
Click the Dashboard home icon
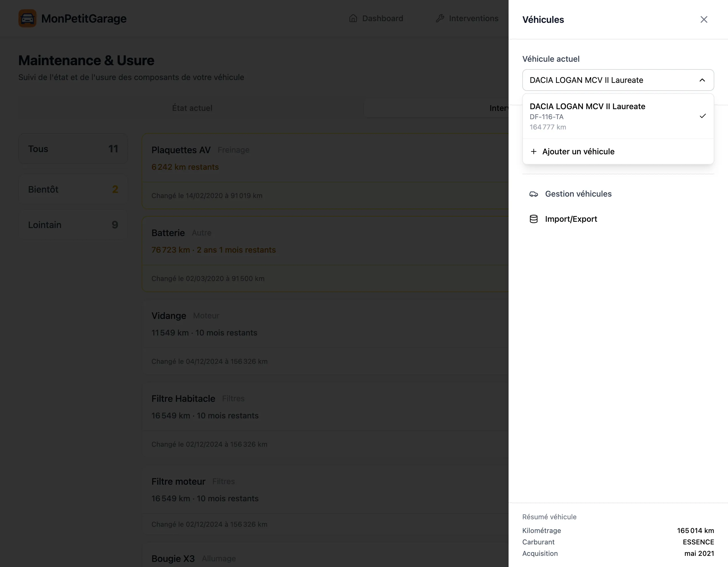coord(353,18)
